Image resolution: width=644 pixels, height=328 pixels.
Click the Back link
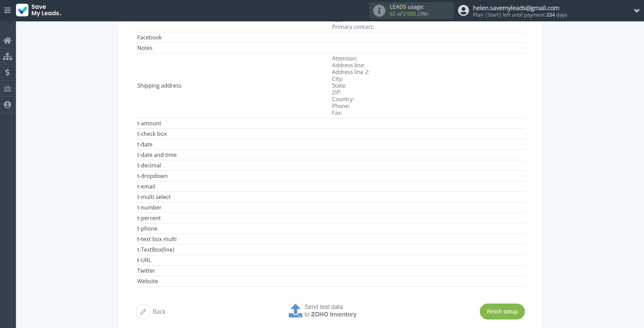(x=159, y=311)
